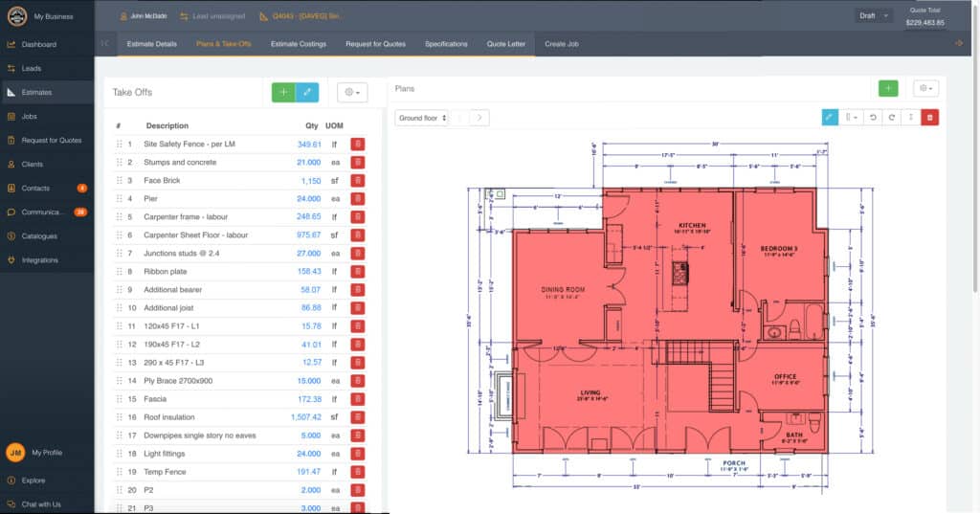Go to Leads in sidebar

pos(32,68)
